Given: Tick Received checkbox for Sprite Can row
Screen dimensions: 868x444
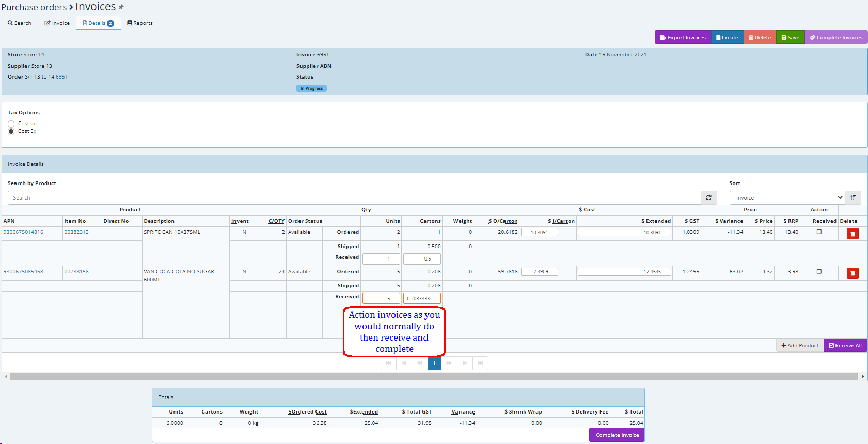Looking at the screenshot, I should 819,232.
